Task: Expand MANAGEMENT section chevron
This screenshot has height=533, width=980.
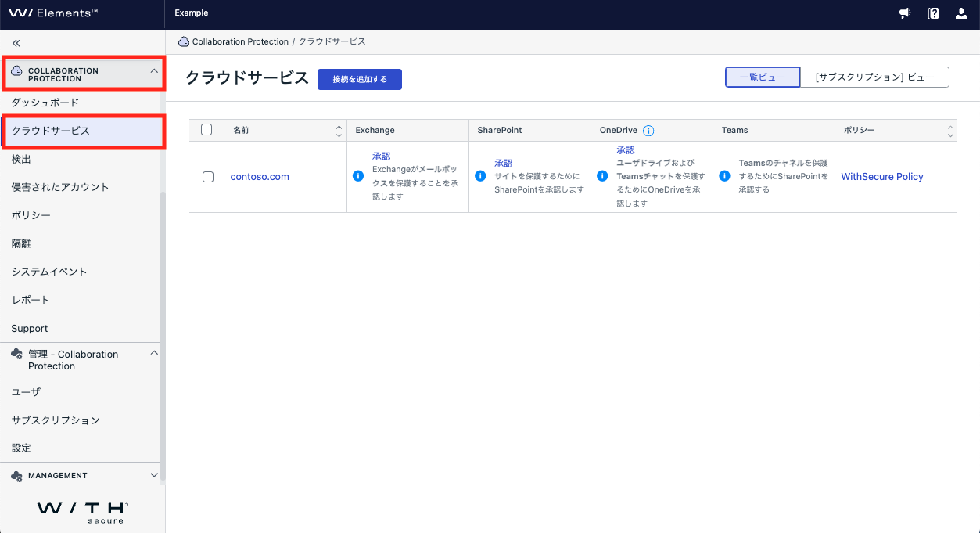Action: [154, 475]
